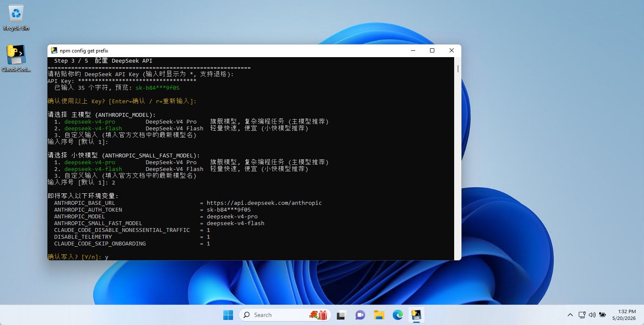The height and width of the screenshot is (325, 644).
Task: Select the running Python console taskbar icon
Action: pos(416,315)
